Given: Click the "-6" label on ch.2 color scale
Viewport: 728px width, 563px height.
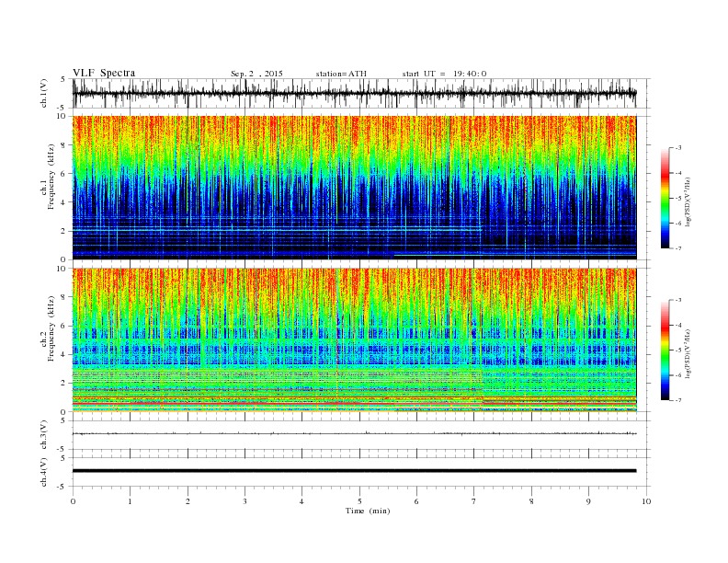Looking at the screenshot, I should coord(678,375).
